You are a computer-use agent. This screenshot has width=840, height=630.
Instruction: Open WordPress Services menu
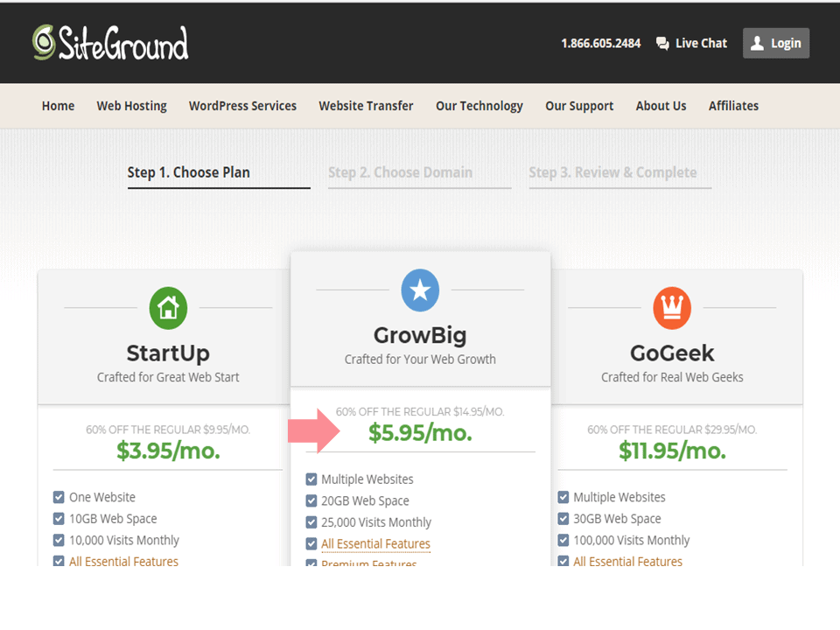point(242,106)
